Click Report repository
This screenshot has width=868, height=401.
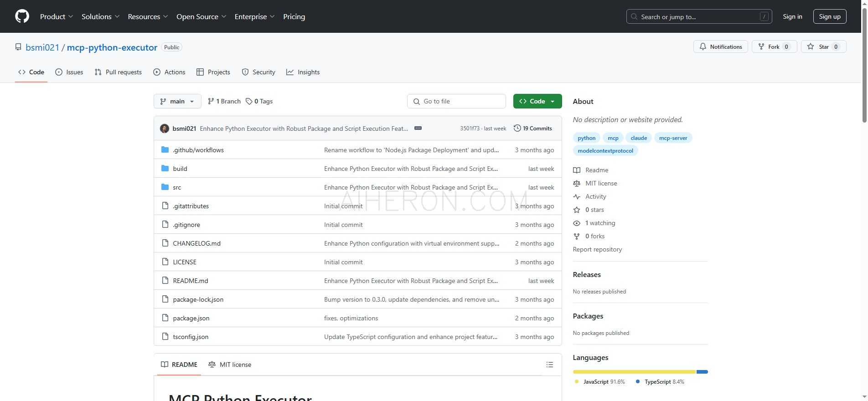597,249
